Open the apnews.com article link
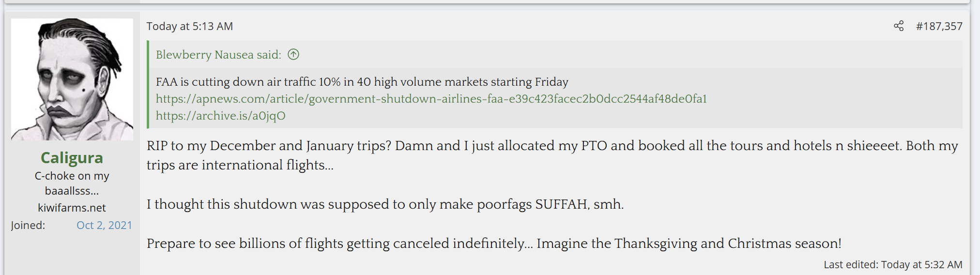 [x=431, y=99]
